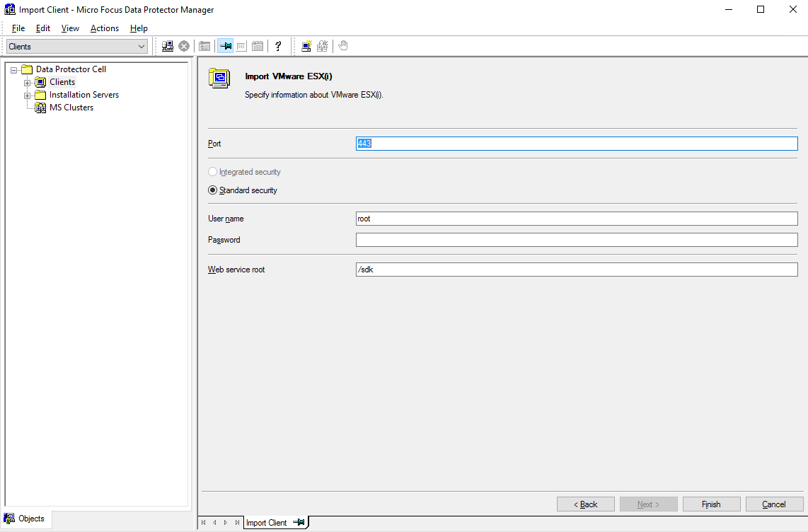808x532 pixels.
Task: Open the View menu
Action: point(70,28)
